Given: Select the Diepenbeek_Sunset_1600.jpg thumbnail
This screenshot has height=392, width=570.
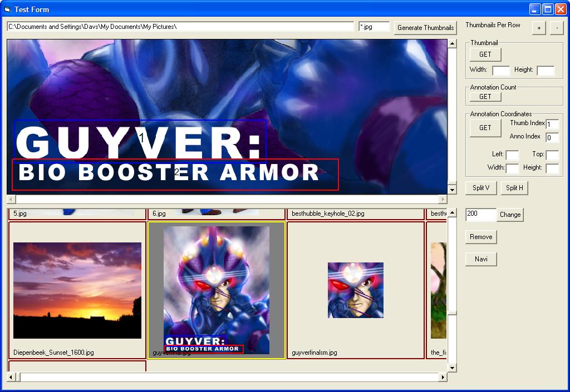Looking at the screenshot, I should point(77,290).
